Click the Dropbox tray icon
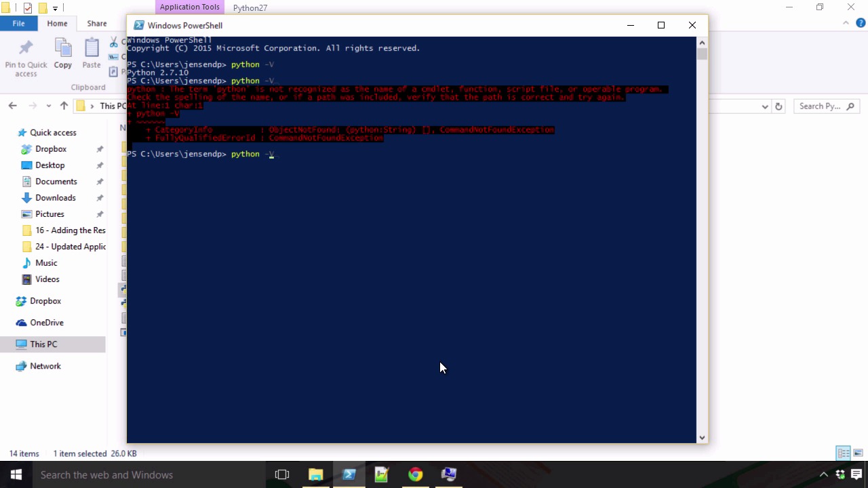Screen dimensions: 868x488 (840, 474)
